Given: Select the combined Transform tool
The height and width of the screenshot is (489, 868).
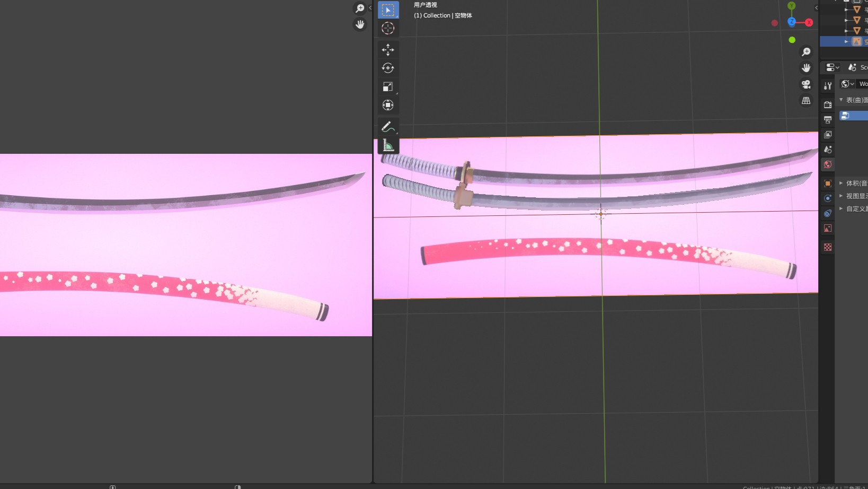Looking at the screenshot, I should click(x=388, y=105).
